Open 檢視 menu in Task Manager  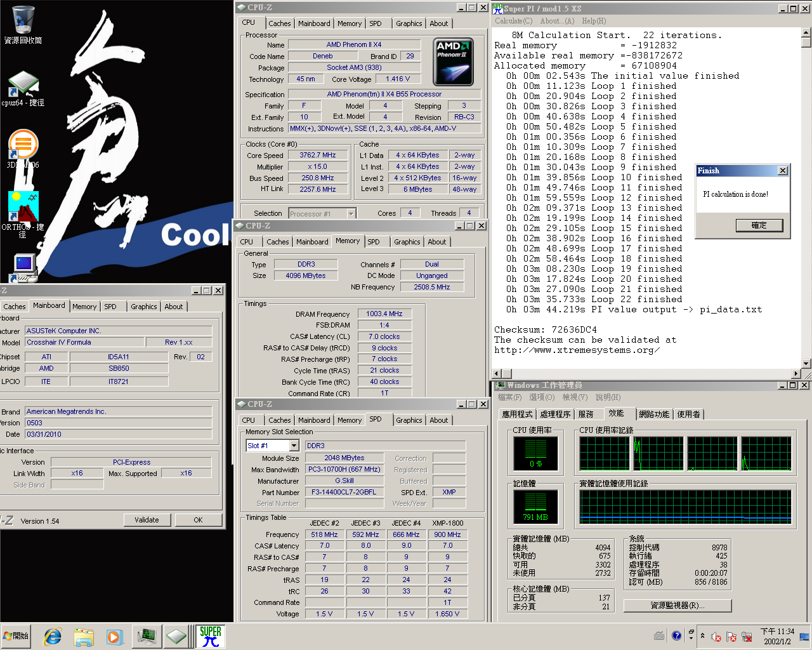click(575, 397)
